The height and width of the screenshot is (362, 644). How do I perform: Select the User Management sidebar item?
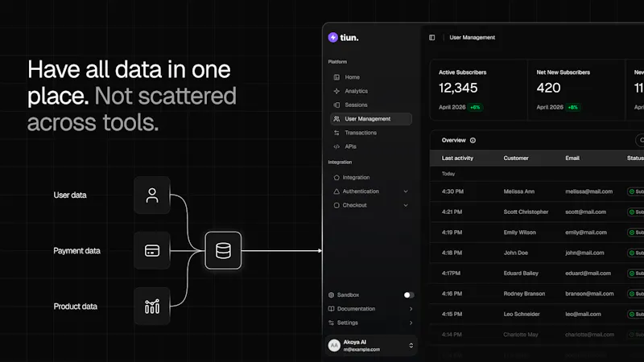coord(371,119)
